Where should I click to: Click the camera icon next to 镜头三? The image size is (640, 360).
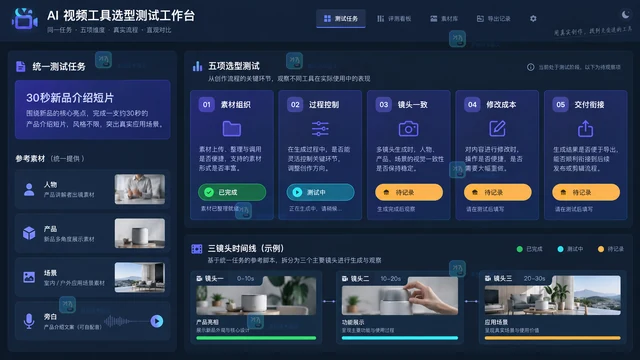click(x=488, y=278)
